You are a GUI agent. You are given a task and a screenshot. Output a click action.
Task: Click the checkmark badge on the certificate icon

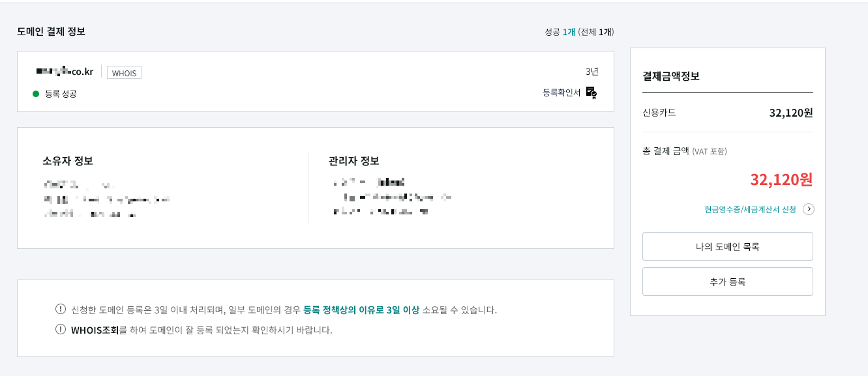point(594,93)
